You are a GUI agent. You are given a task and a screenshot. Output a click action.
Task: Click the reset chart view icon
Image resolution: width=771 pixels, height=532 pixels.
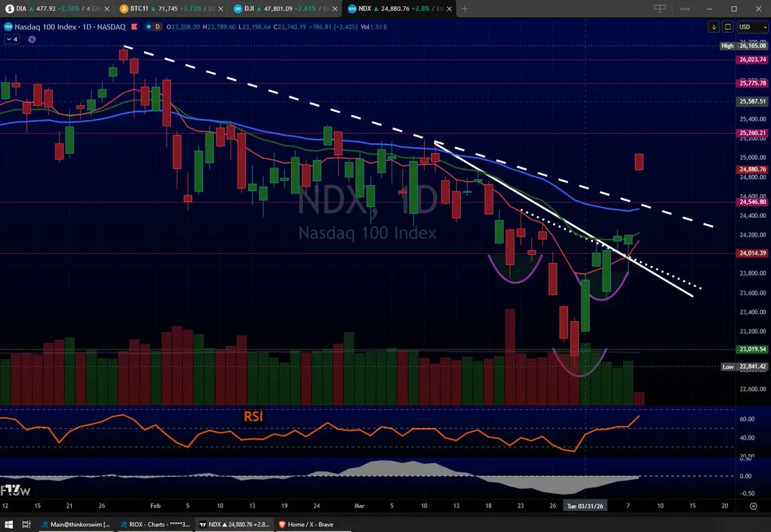pyautogui.click(x=727, y=27)
